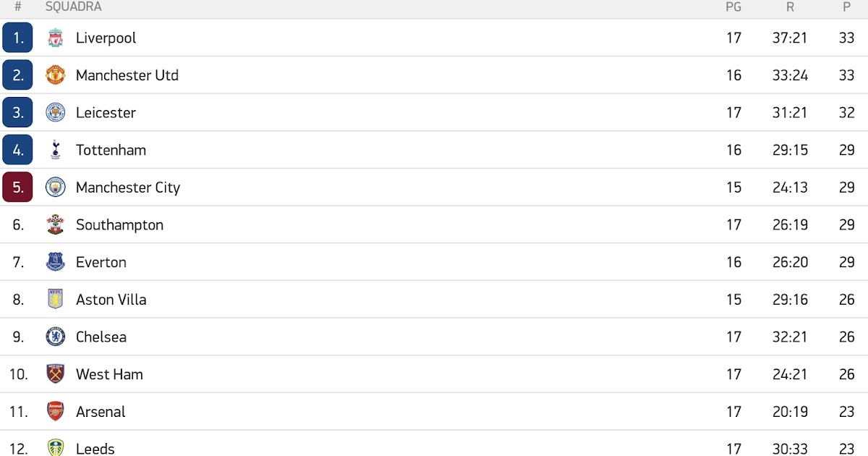Screen dimensions: 868x456
Task: Click the SQUADRA column header
Action: pos(72,7)
